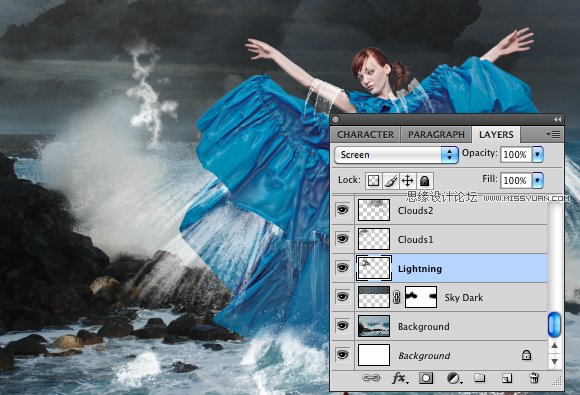Select the Clouds2 layer thumbnail
The width and height of the screenshot is (580, 395).
coord(374,210)
